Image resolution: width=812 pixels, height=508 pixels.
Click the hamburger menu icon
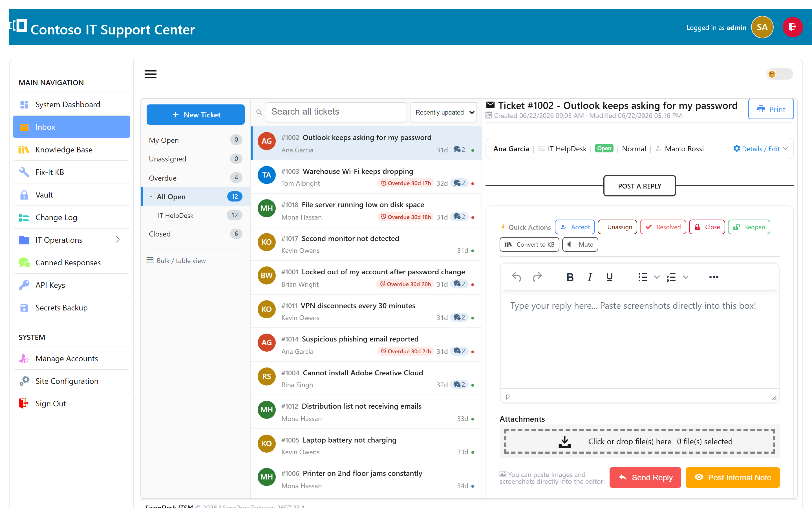pos(150,74)
